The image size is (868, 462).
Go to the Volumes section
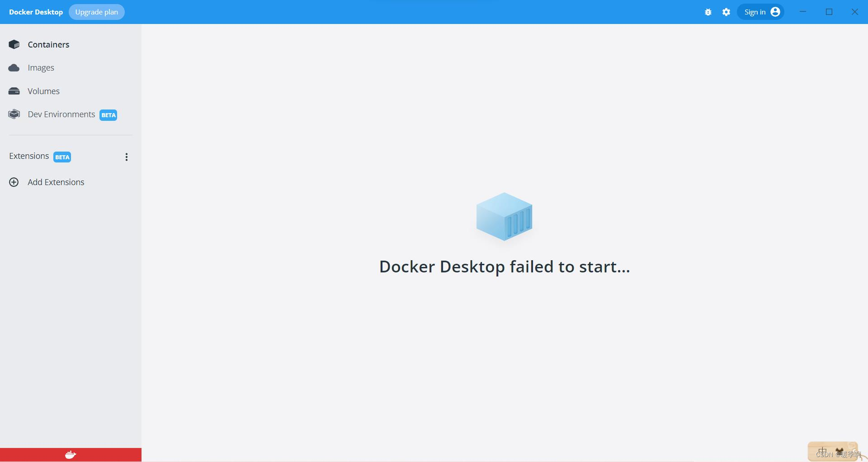click(43, 91)
